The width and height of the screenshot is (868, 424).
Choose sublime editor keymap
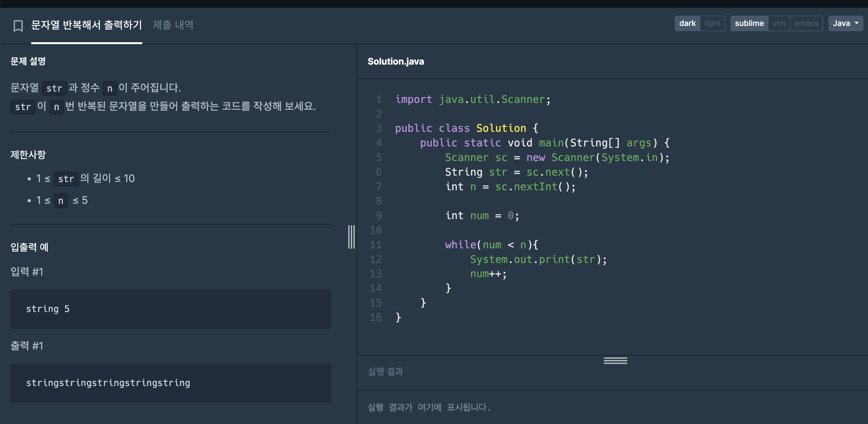click(749, 23)
